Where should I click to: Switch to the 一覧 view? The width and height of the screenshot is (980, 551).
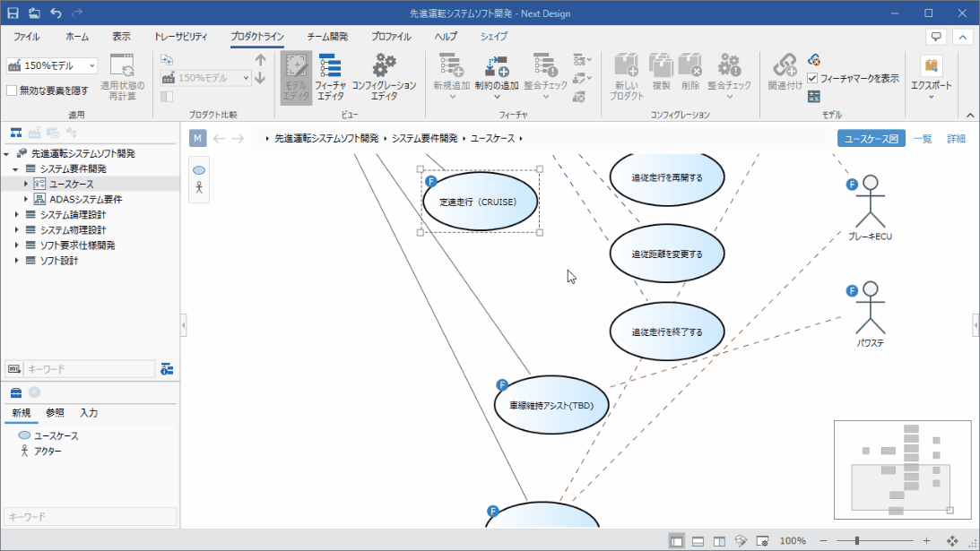923,139
